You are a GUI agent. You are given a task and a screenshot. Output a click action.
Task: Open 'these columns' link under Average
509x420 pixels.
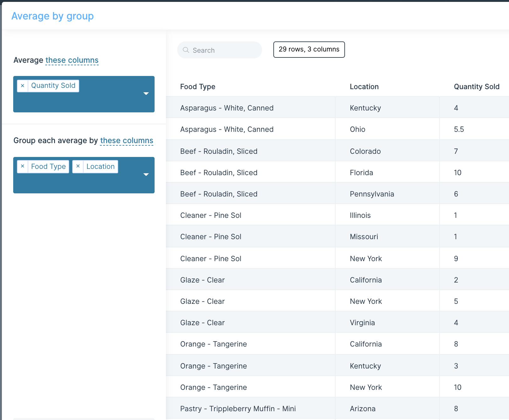(x=72, y=60)
